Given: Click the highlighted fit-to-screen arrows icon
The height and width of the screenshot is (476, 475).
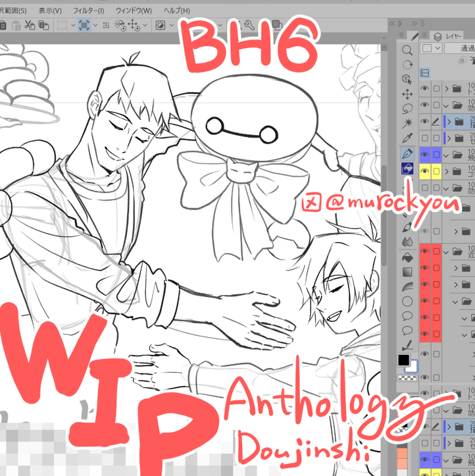Looking at the screenshot, I should 84,25.
